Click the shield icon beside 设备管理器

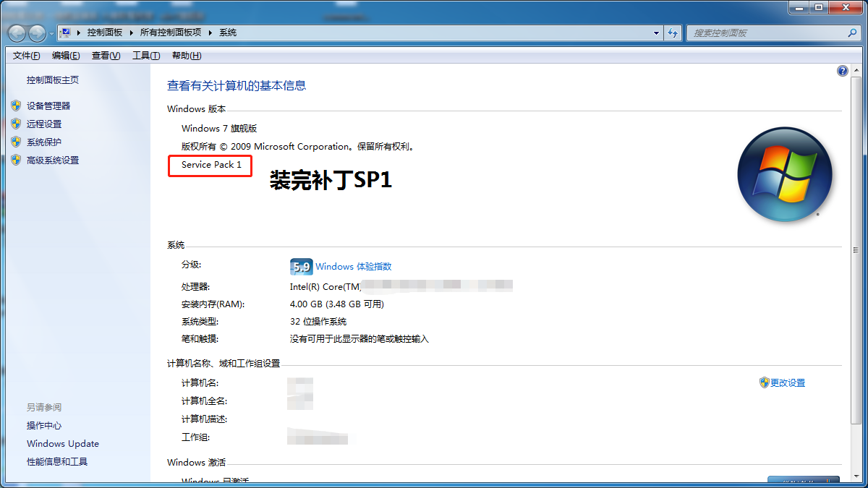16,106
